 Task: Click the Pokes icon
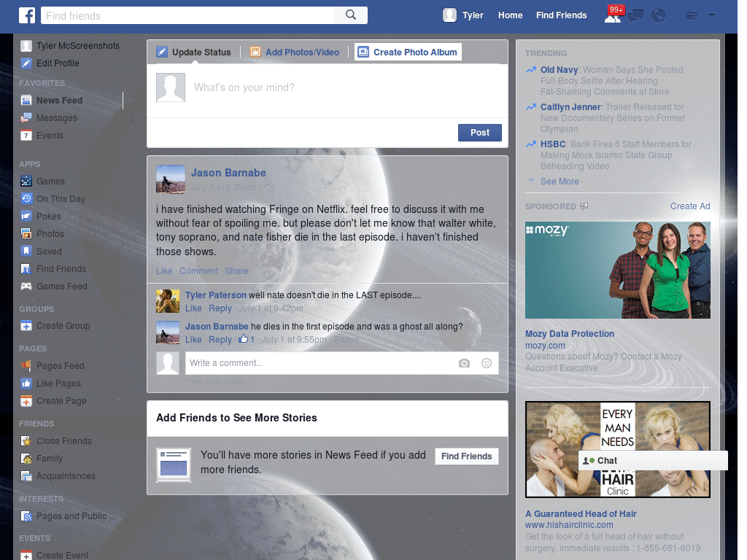26,216
